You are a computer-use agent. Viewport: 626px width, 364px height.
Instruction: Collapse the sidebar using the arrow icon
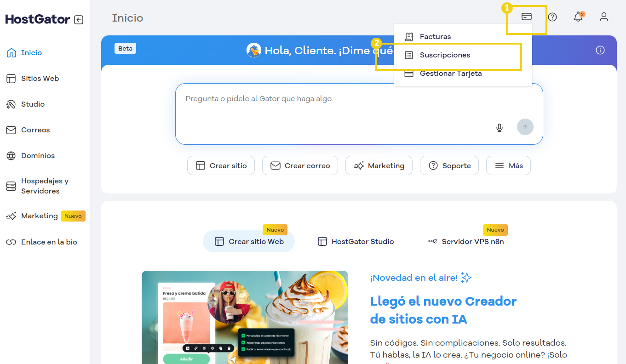coord(79,20)
